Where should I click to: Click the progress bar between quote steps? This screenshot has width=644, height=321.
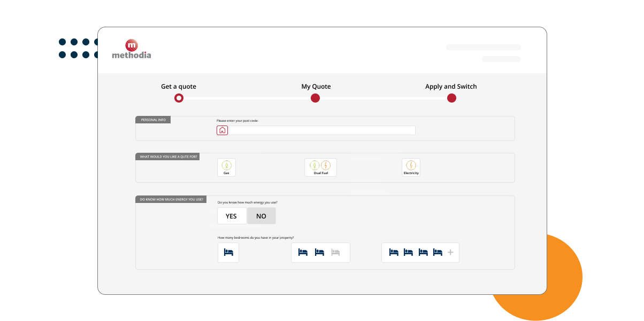point(246,98)
